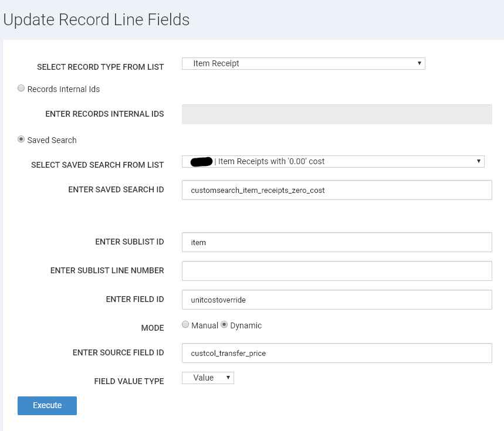Click the Mode label text

pyautogui.click(x=153, y=328)
